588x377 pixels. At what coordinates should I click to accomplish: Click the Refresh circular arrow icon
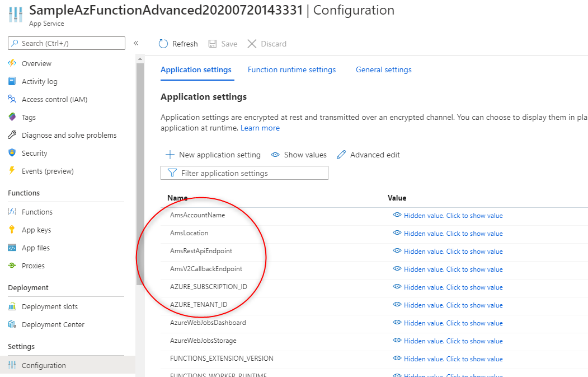(163, 44)
